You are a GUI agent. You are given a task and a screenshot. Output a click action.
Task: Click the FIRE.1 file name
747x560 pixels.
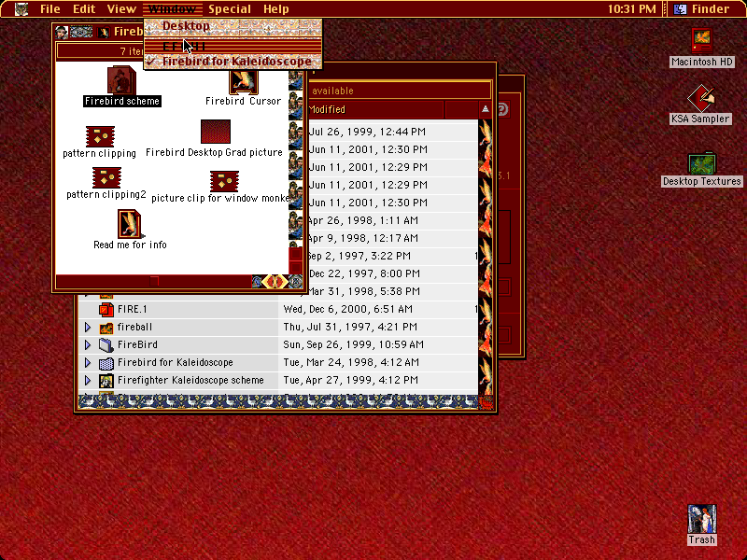pyautogui.click(x=132, y=310)
